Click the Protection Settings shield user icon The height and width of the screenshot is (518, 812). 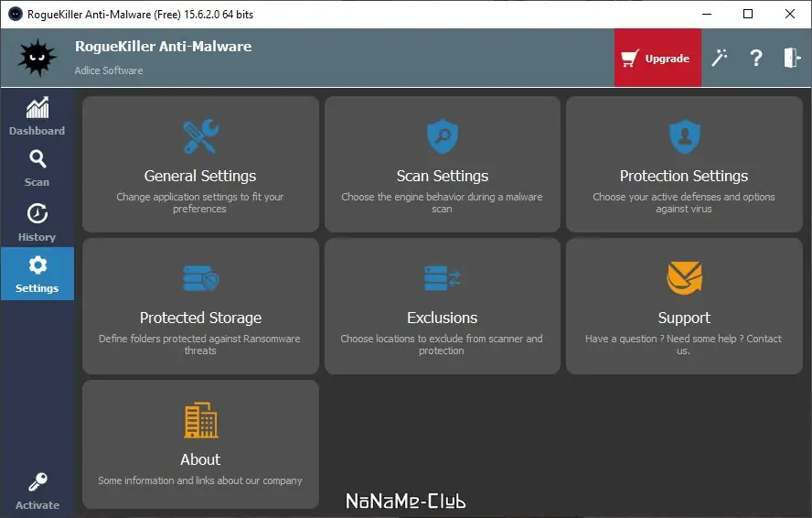coord(684,136)
